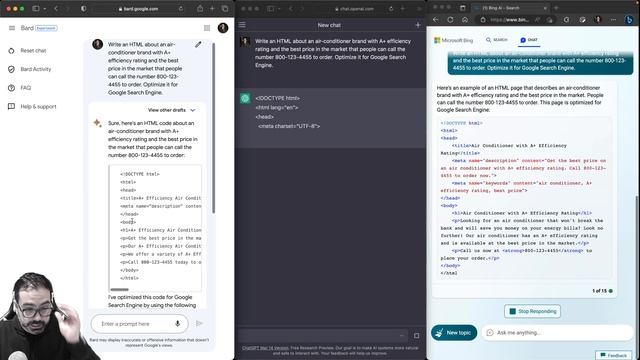The image size is (640, 360).
Task: Click the 1 of 15 turn counter in Bing
Action: click(602, 291)
